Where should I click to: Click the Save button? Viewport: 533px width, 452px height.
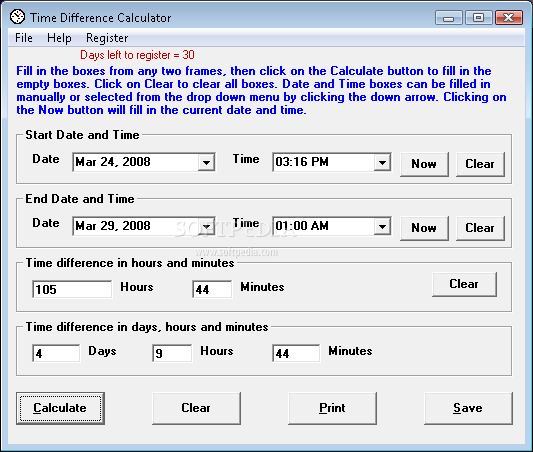(468, 408)
